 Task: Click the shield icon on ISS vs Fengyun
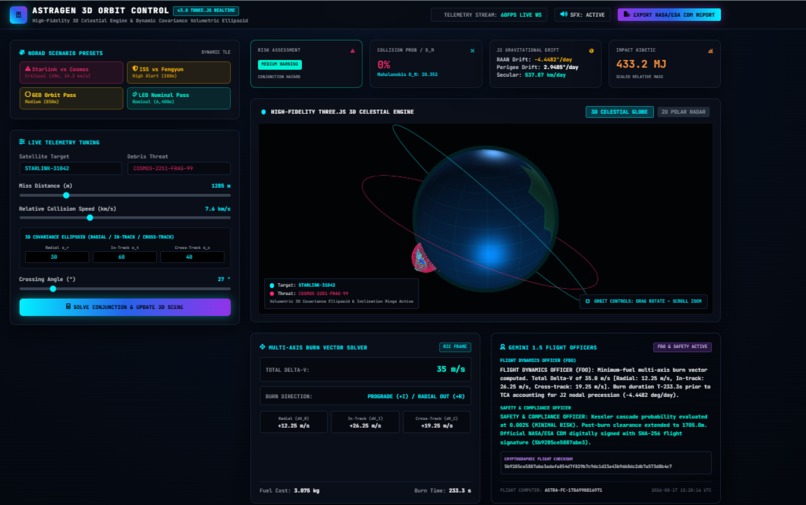(x=135, y=68)
